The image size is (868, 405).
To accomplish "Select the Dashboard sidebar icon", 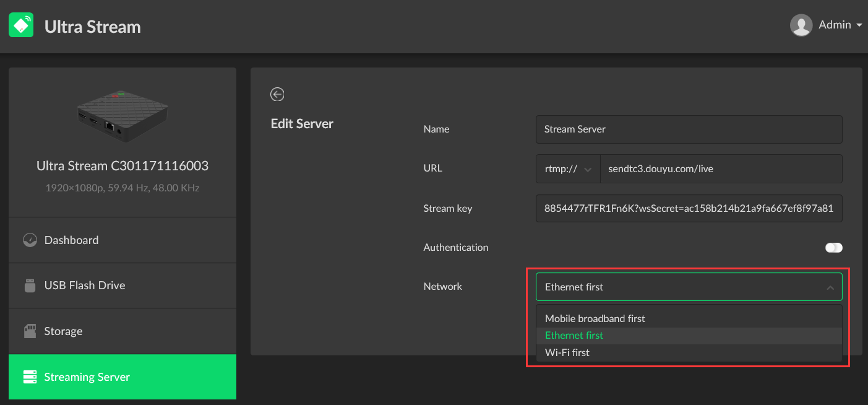I will [x=30, y=240].
